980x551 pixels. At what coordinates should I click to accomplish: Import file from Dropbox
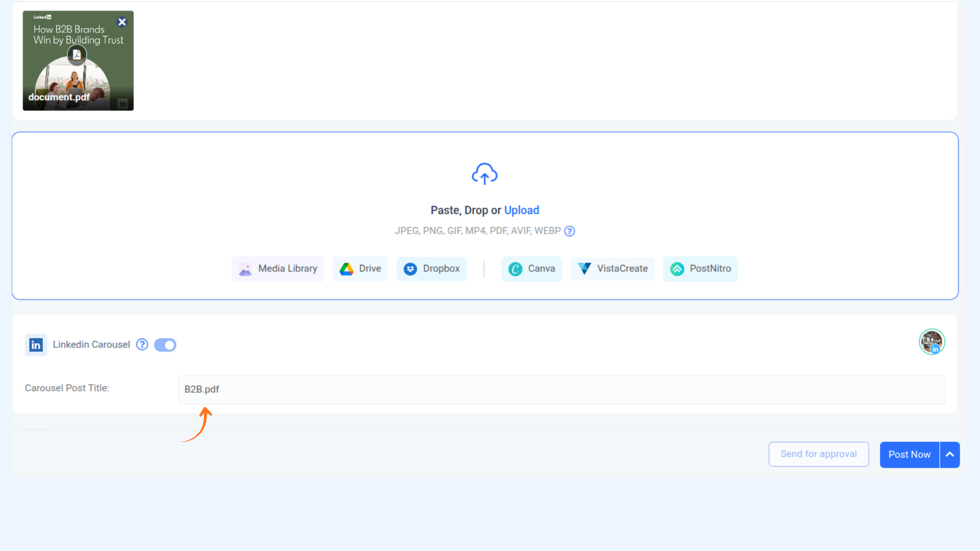click(x=431, y=269)
